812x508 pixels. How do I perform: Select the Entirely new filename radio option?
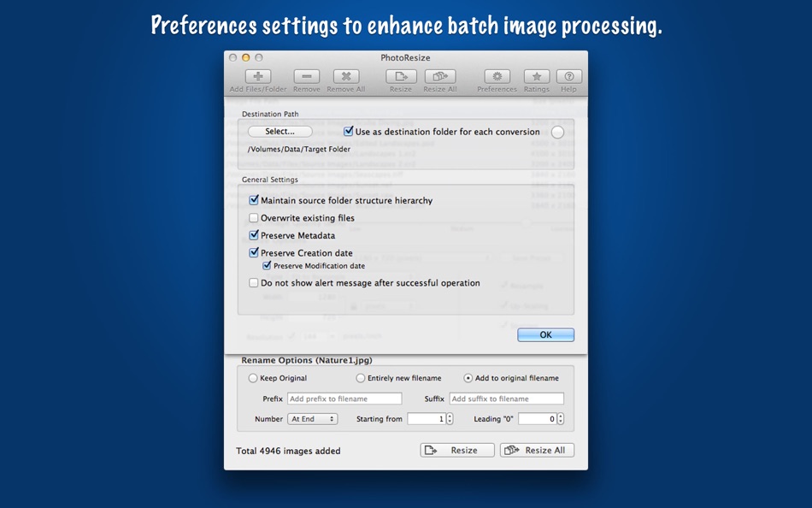coord(361,378)
